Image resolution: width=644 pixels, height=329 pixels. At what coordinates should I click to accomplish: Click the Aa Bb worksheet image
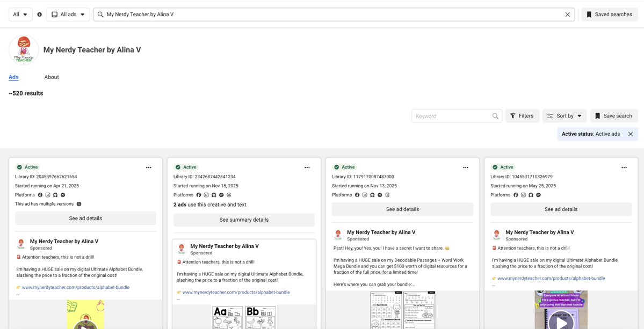(x=244, y=317)
